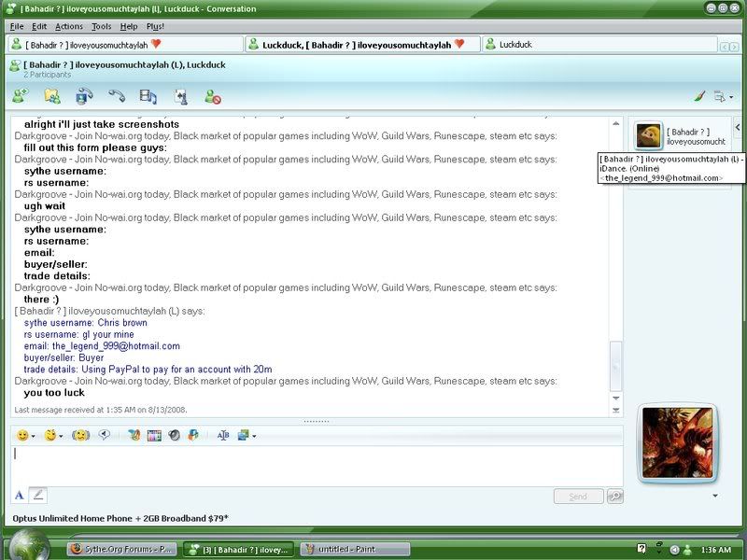Start a video call using webcam icon

click(x=84, y=96)
